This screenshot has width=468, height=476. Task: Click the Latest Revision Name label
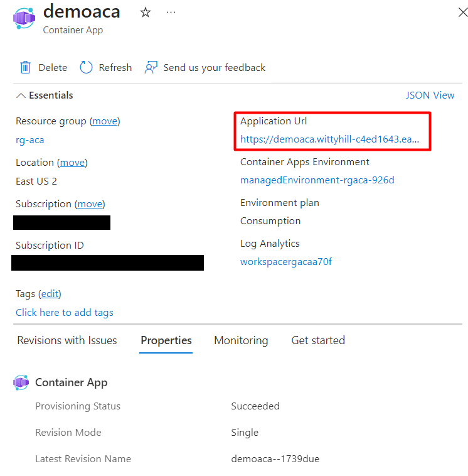click(x=83, y=458)
